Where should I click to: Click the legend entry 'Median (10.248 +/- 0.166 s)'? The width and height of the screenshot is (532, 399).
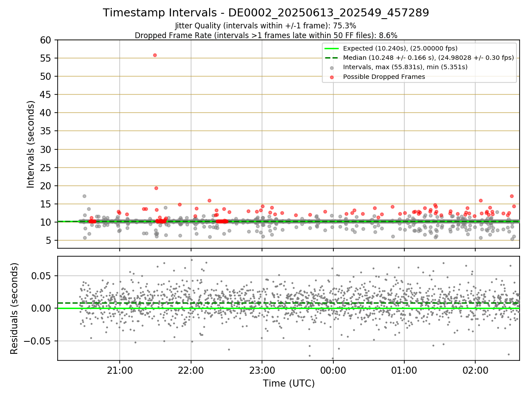[429, 58]
